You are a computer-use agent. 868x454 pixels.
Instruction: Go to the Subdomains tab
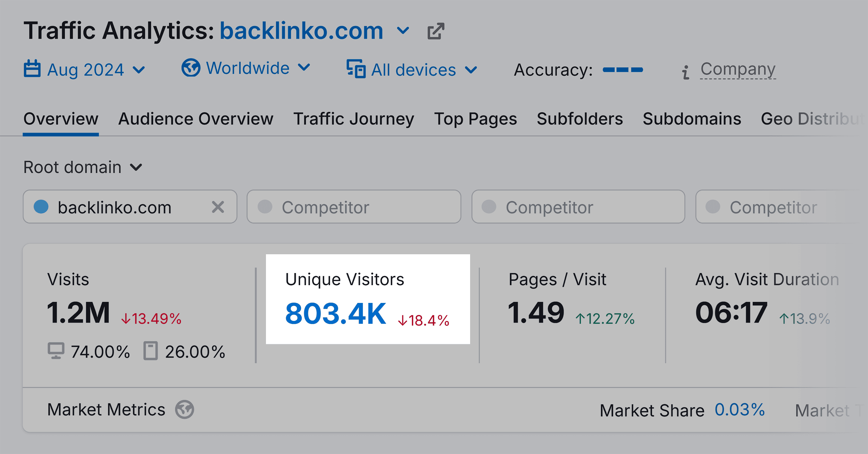pos(692,119)
